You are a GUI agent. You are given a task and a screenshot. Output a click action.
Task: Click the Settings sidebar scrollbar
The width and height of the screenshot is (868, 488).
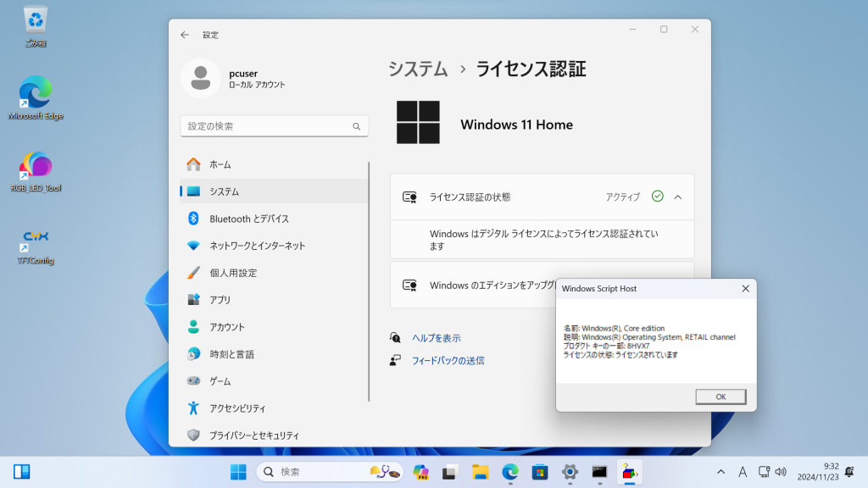pos(369,282)
